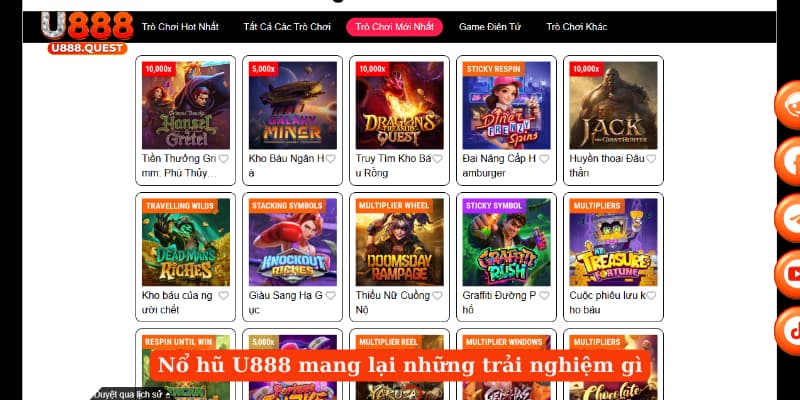Toggle heart icon on Diner Frenzy Spins
Viewport: 800px width, 400px height.
pyautogui.click(x=544, y=159)
